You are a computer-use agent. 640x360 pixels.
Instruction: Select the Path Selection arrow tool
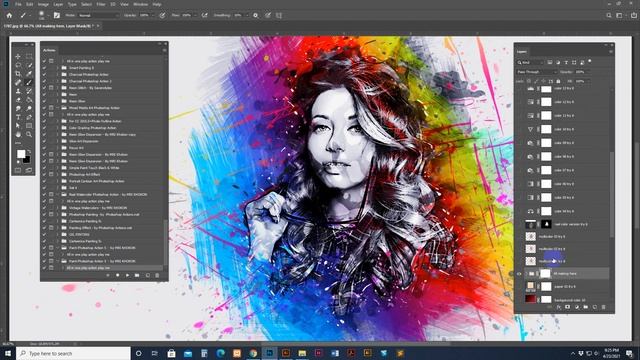click(18, 126)
